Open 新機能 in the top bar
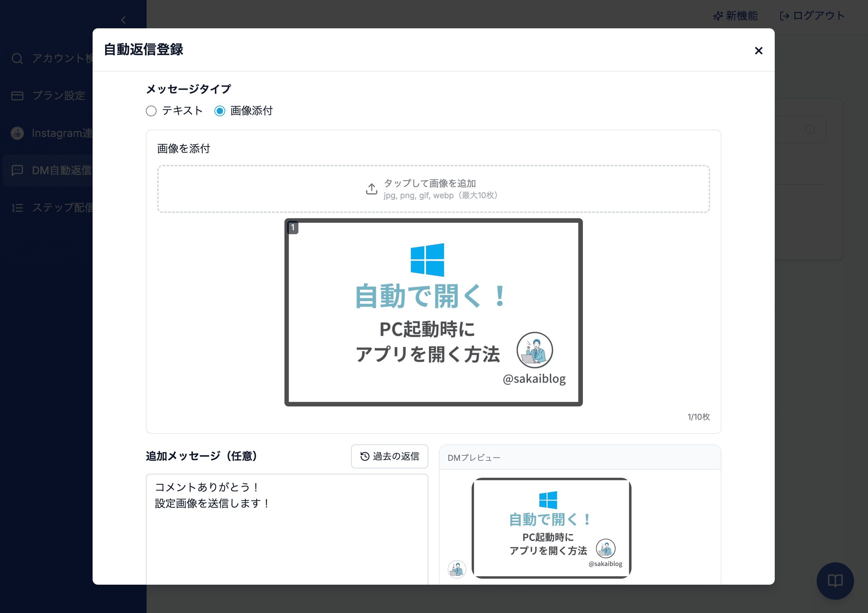This screenshot has height=613, width=868. (x=735, y=16)
